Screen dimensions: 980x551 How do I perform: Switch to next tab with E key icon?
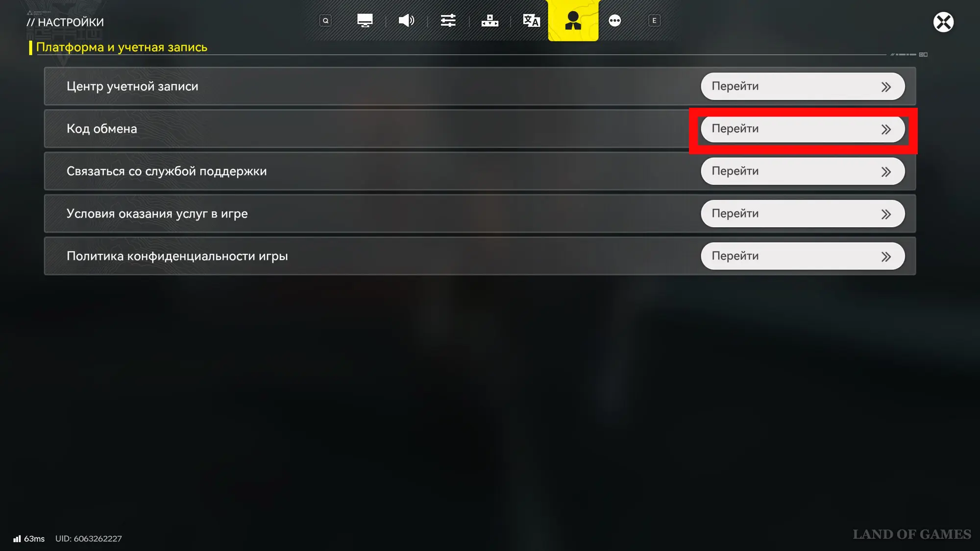[654, 21]
